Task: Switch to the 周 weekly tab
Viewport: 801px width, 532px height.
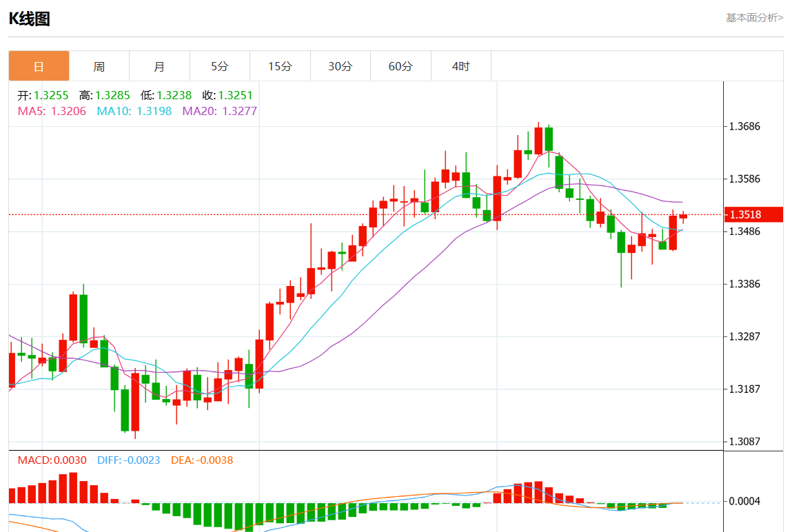Action: coord(99,66)
